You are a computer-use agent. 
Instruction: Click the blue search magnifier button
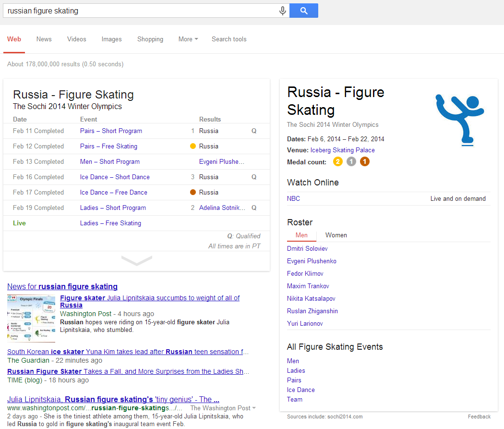[x=304, y=11]
